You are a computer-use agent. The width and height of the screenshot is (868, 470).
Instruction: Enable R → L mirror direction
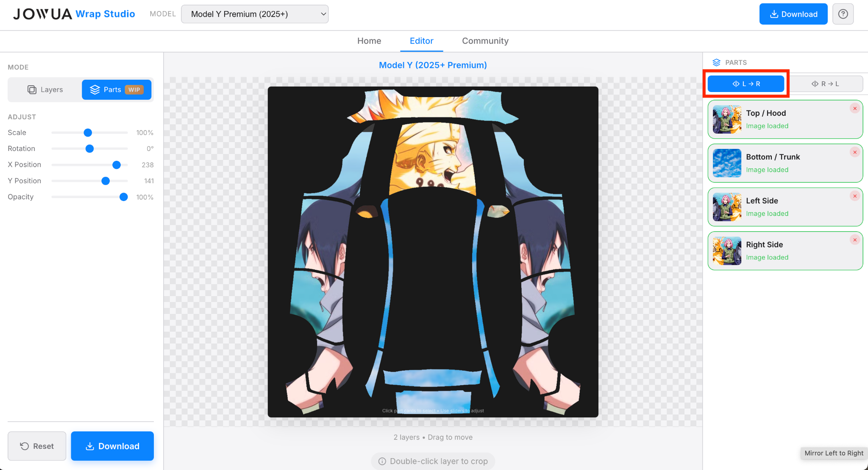click(x=825, y=84)
